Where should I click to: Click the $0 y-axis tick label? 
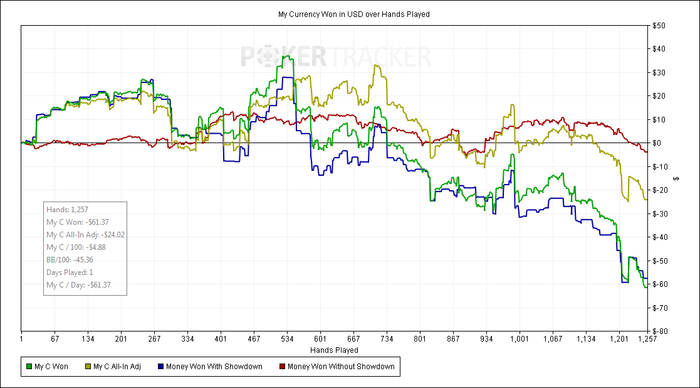[657, 143]
